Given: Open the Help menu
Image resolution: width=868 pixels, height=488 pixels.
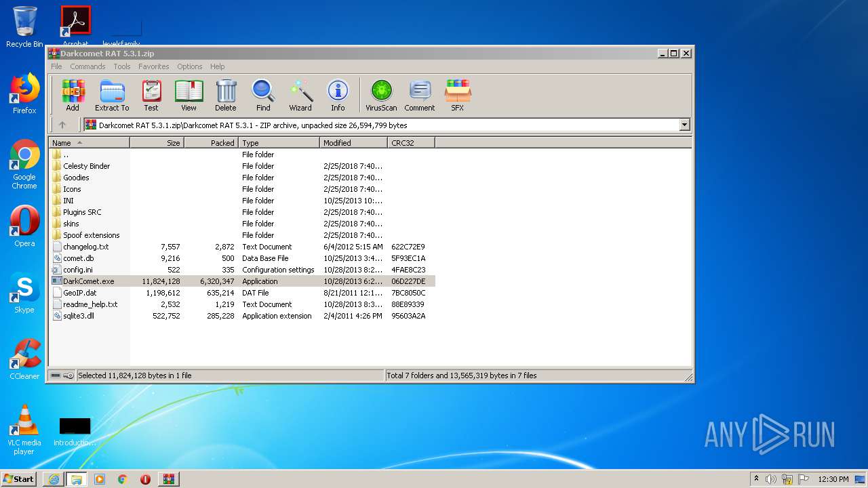Looking at the screenshot, I should (x=218, y=66).
